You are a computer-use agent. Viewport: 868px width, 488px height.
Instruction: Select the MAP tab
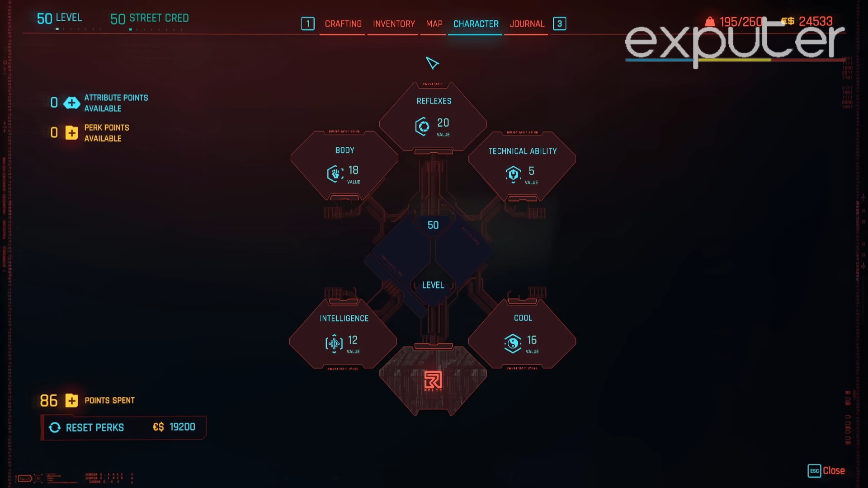tap(434, 24)
